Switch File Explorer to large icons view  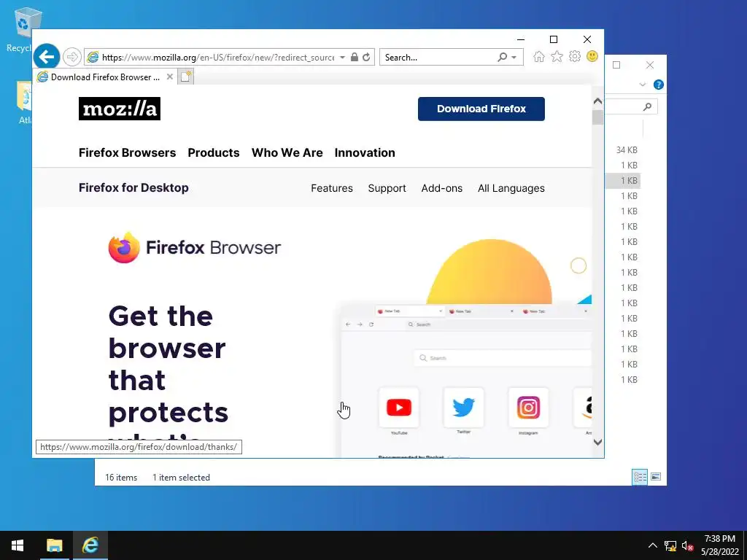pyautogui.click(x=656, y=477)
